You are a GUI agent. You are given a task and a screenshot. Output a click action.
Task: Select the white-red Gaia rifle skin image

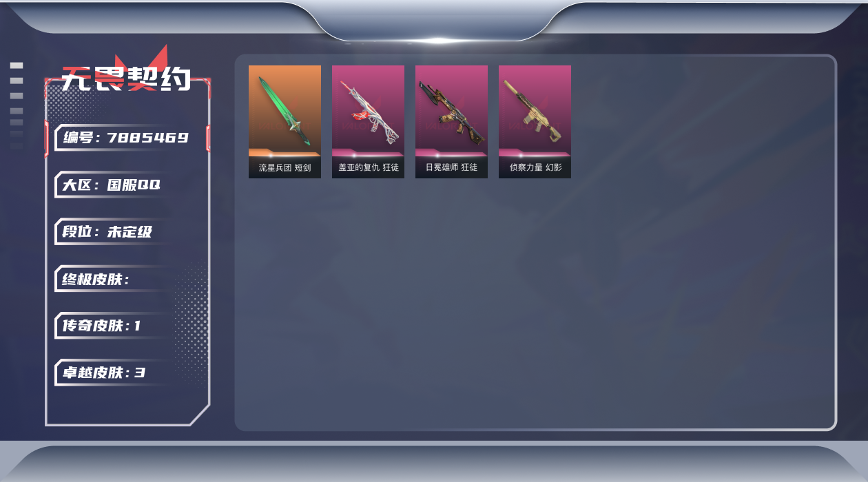pyautogui.click(x=368, y=111)
